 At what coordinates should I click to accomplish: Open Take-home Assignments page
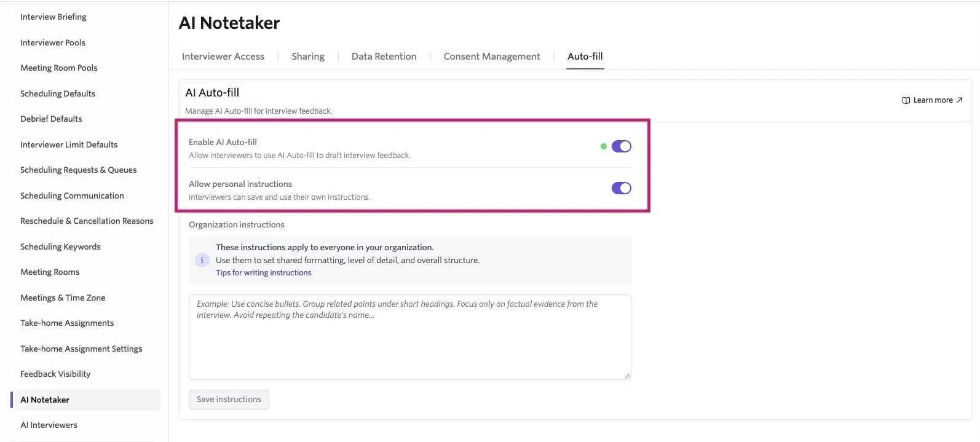pos(67,323)
